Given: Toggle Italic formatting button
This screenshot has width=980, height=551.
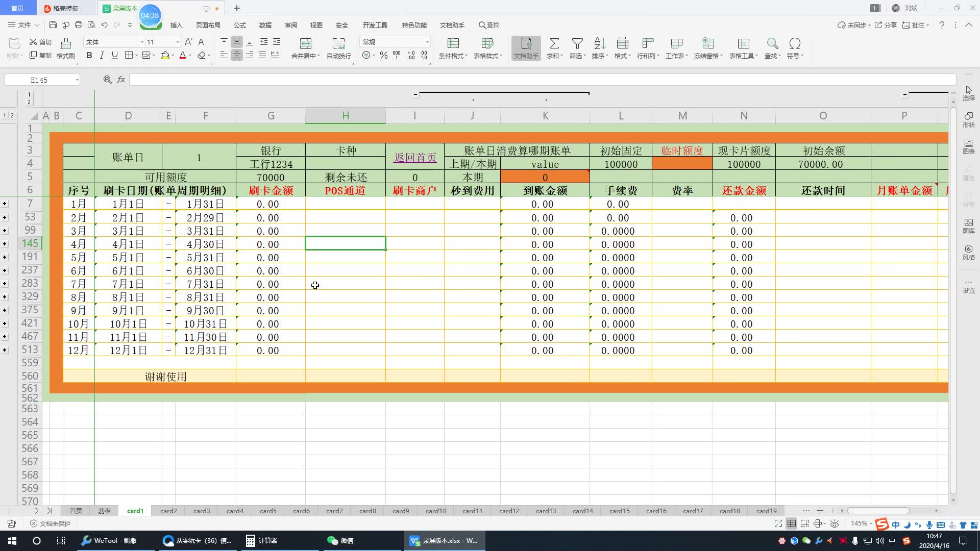Looking at the screenshot, I should click(102, 55).
